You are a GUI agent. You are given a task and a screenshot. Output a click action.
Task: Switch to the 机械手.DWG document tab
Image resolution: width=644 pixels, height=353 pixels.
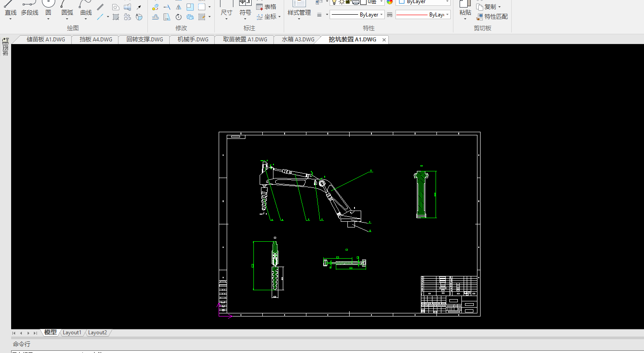[193, 39]
